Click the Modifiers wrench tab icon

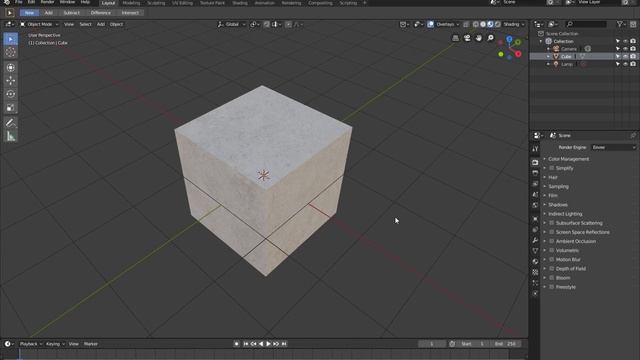(x=535, y=240)
